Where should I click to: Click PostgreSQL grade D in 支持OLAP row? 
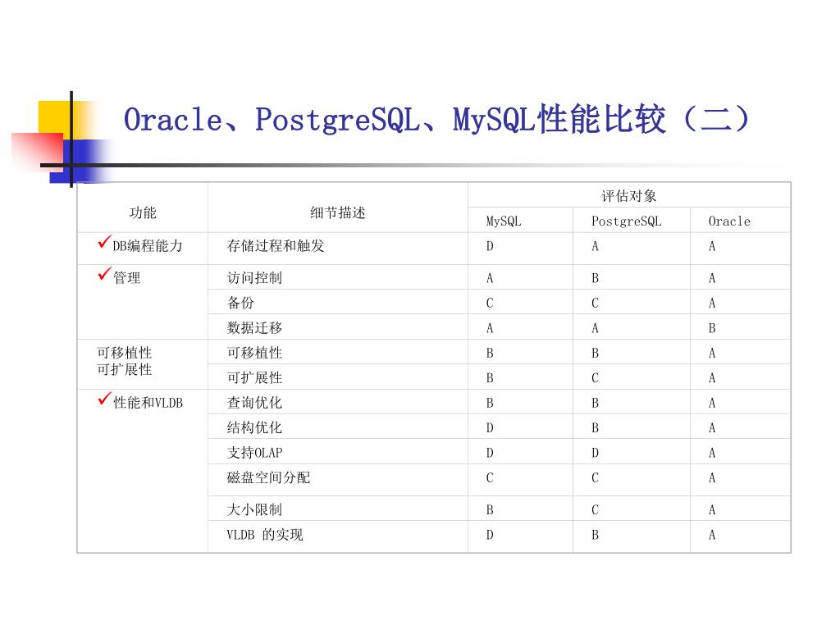[x=596, y=453]
